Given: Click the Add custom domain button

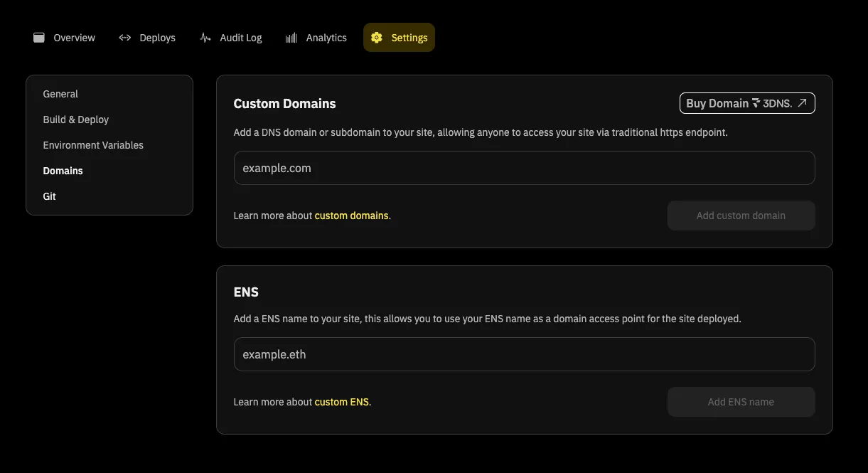Looking at the screenshot, I should (x=741, y=216).
